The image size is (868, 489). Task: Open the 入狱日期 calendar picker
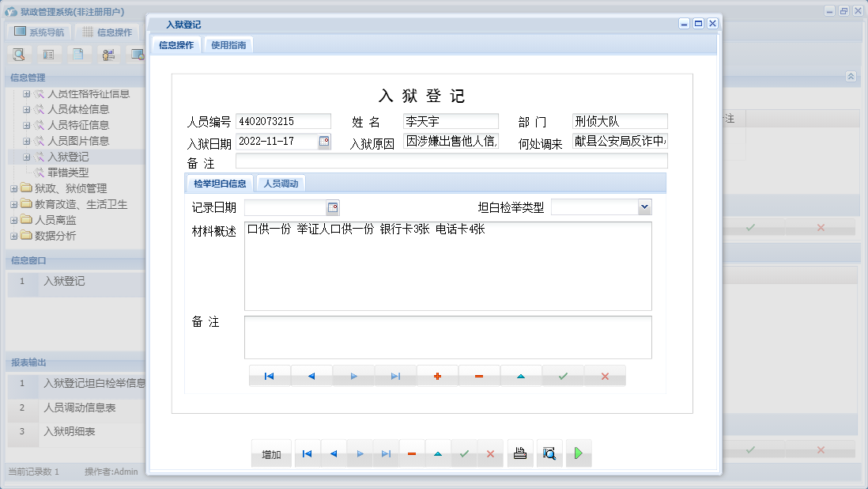[x=324, y=141]
